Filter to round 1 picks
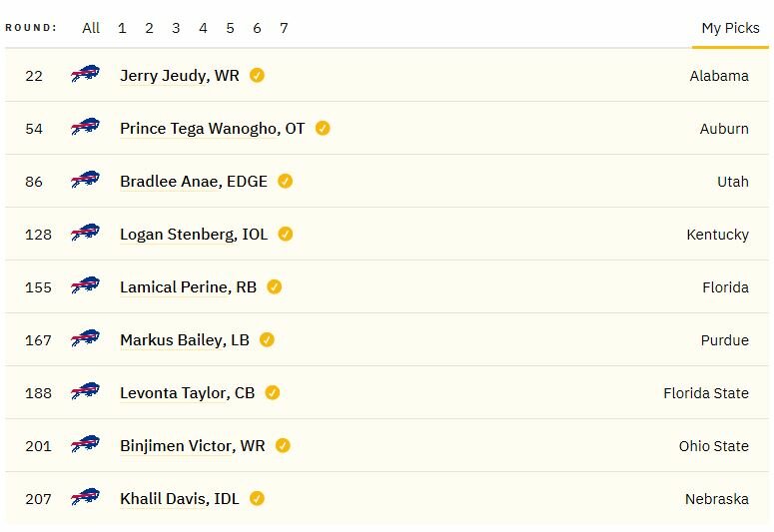 pyautogui.click(x=122, y=28)
